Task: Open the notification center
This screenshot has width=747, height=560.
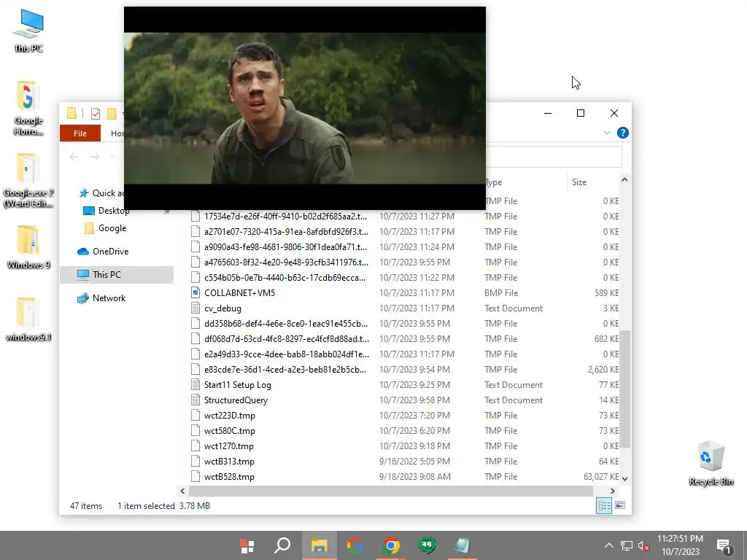Action: (x=724, y=545)
